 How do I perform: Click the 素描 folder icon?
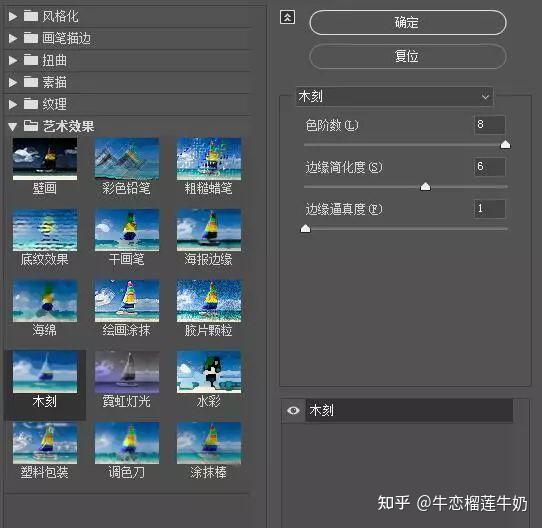pos(31,82)
